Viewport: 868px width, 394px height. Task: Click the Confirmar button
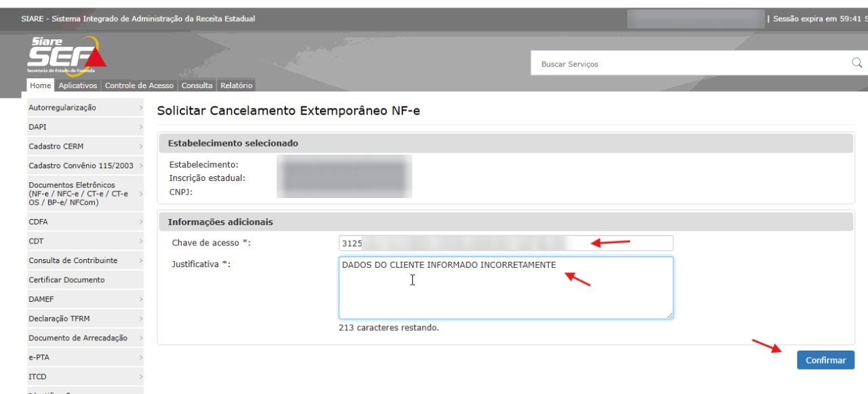coord(825,360)
